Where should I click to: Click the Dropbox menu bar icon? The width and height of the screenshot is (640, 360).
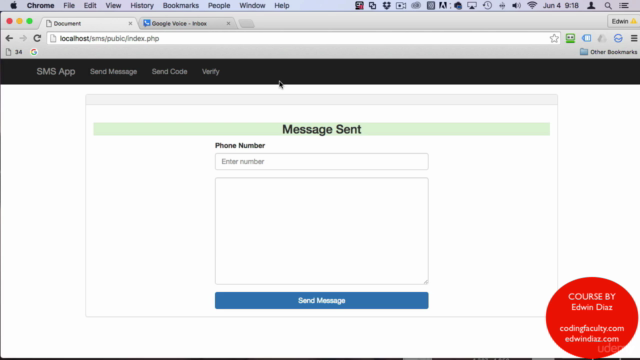coord(386,6)
